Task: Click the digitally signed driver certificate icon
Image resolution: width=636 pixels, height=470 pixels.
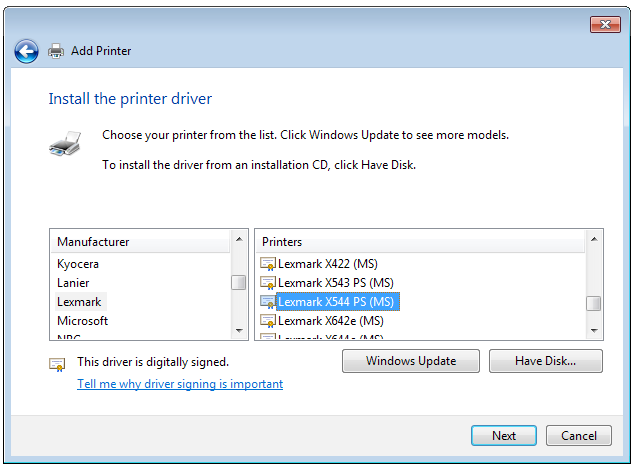Action: (57, 365)
